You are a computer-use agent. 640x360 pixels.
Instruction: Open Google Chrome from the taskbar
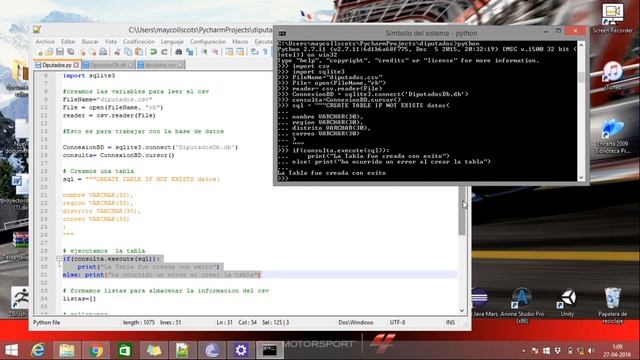pos(96,350)
